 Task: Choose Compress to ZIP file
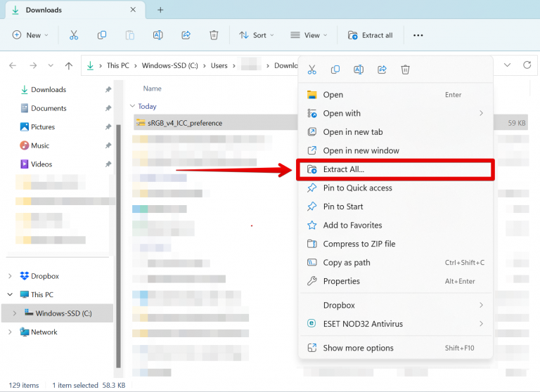[x=359, y=244]
